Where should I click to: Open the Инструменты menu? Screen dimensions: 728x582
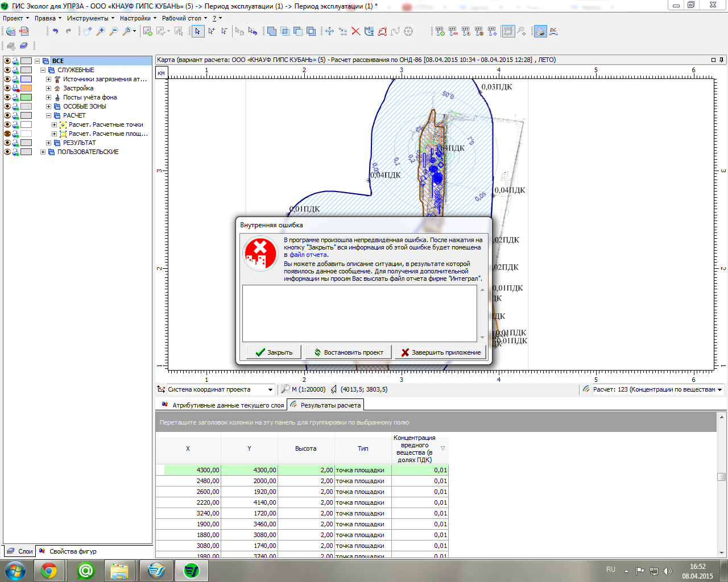click(x=87, y=18)
